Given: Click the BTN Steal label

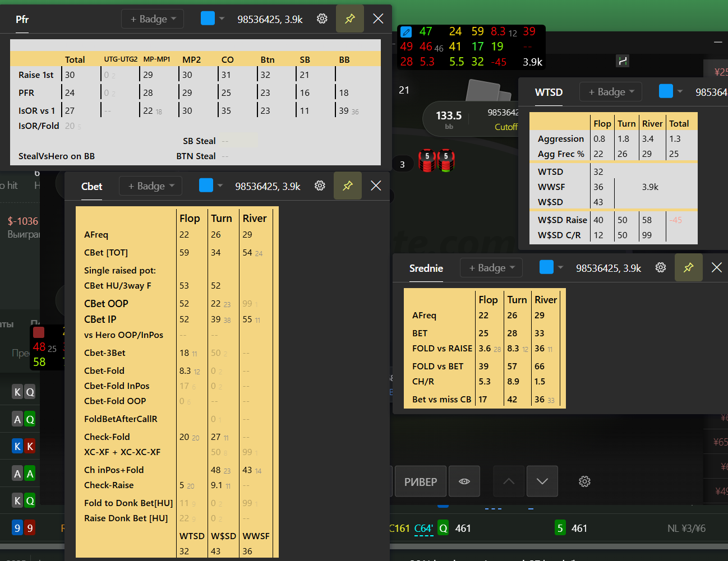Looking at the screenshot, I should (196, 156).
